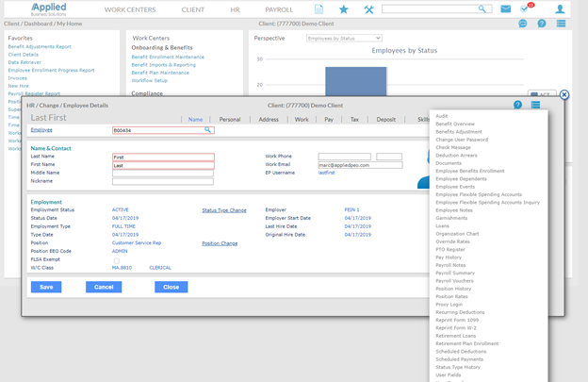Click the chat bubble icon below top bar
Image resolution: width=588 pixels, height=382 pixels.
tap(523, 24)
